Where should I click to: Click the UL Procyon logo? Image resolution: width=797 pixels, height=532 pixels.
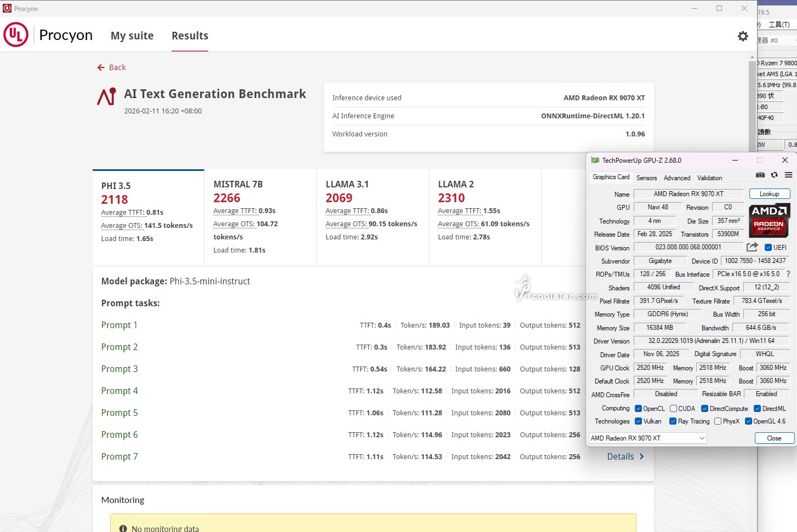pyautogui.click(x=16, y=35)
